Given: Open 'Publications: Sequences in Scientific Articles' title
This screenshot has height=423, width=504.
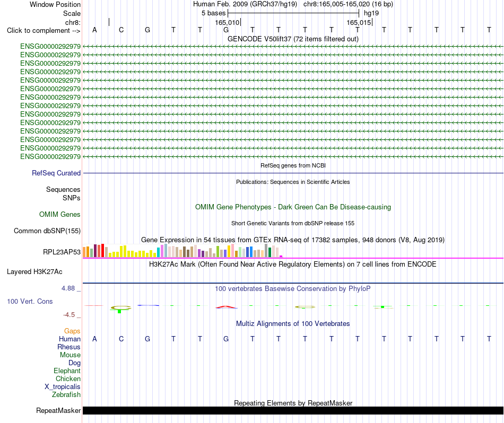Looking at the screenshot, I should pyautogui.click(x=293, y=182).
